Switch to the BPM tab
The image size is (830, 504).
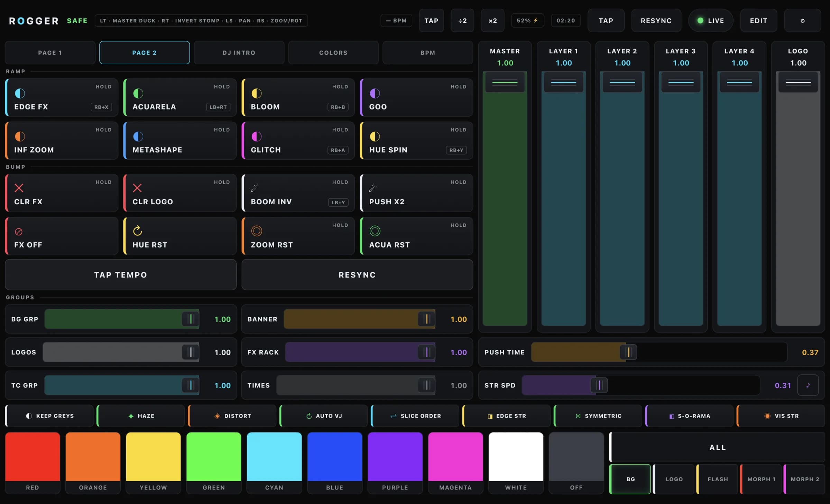point(428,53)
